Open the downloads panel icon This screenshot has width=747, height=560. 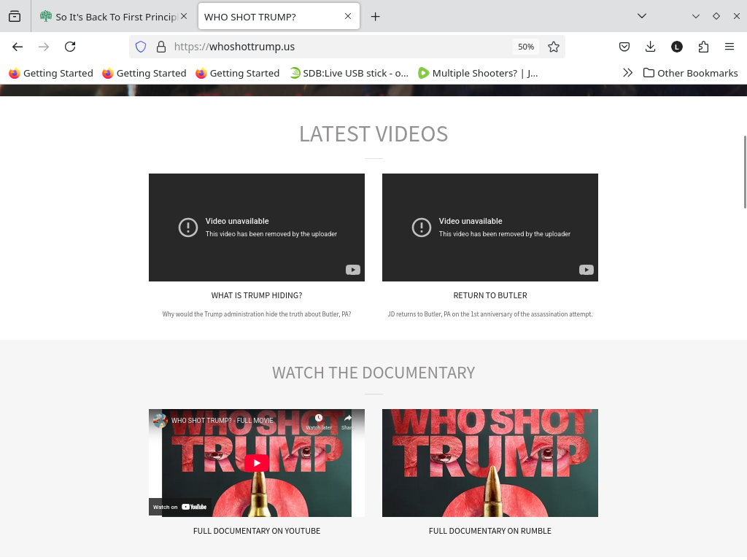tap(651, 47)
